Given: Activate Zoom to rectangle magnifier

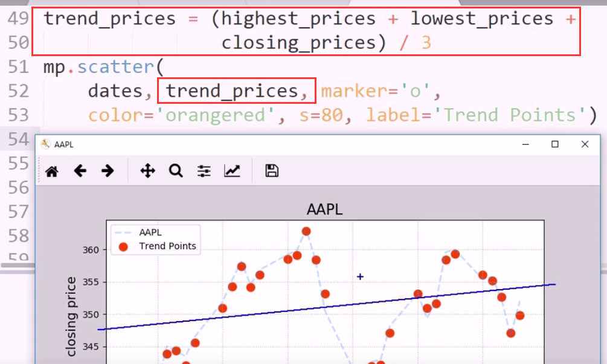Looking at the screenshot, I should 176,171.
